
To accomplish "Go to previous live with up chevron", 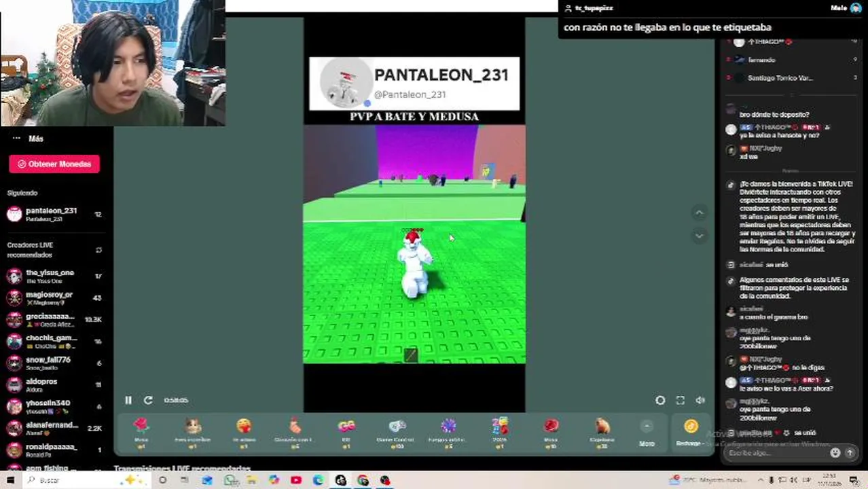I will pyautogui.click(x=699, y=213).
